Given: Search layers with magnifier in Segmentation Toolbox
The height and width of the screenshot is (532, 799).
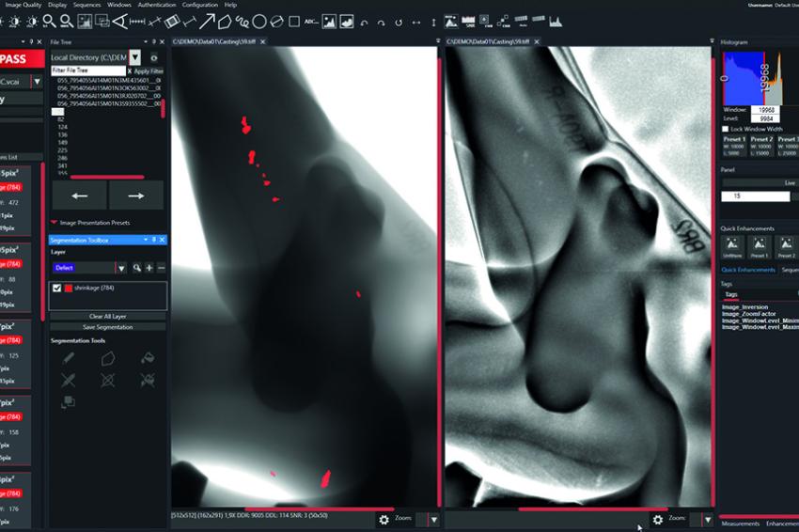Looking at the screenshot, I should coord(136,268).
